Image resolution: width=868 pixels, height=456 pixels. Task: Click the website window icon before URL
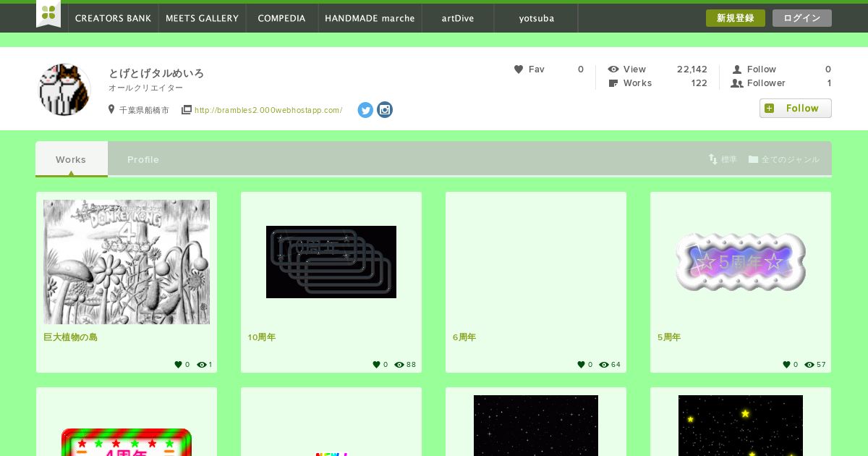[x=187, y=110]
